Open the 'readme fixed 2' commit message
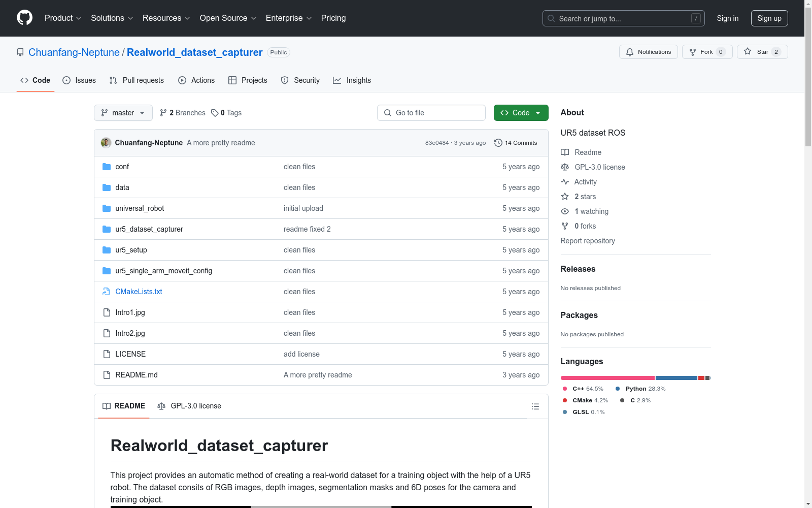The width and height of the screenshot is (812, 508). [307, 229]
